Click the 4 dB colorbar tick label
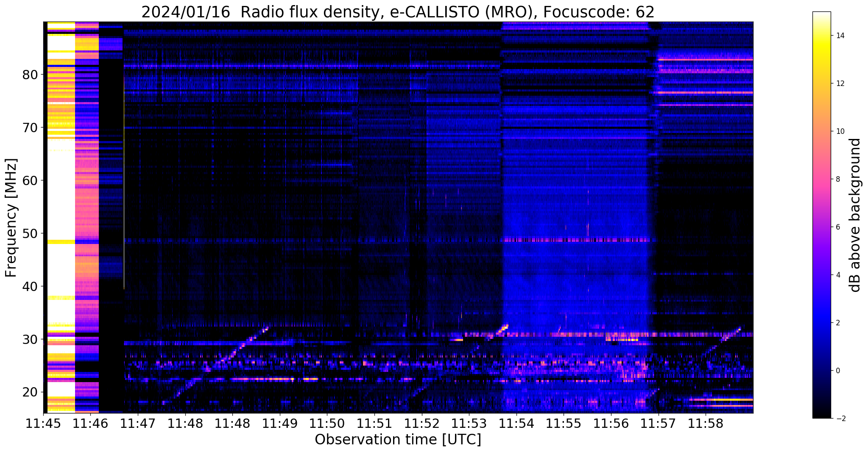The image size is (868, 452). (837, 275)
